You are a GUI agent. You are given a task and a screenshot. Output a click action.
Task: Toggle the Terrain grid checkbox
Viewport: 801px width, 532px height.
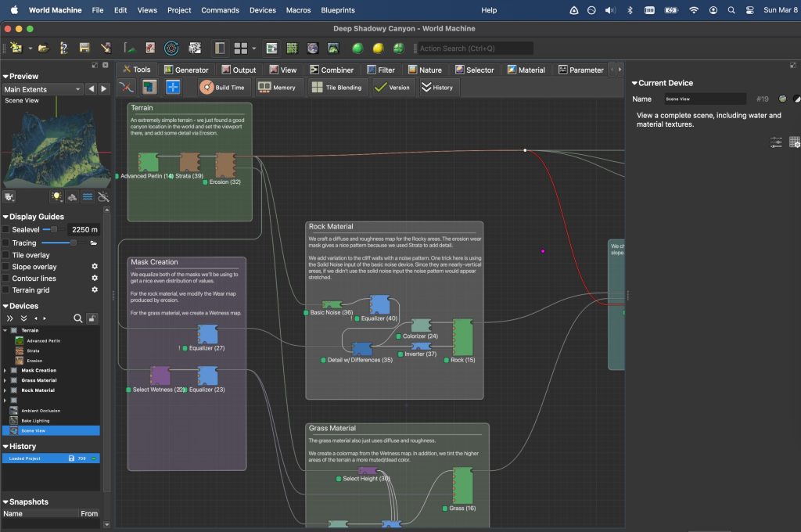click(6, 290)
